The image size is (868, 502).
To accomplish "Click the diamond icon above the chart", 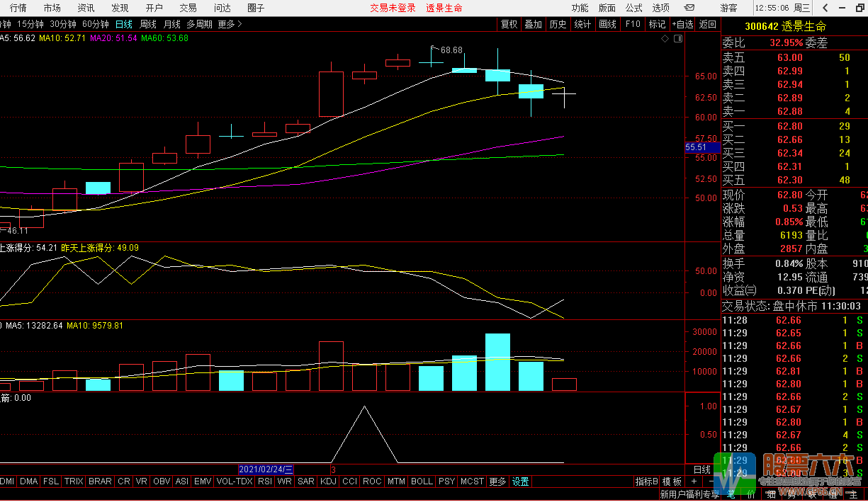I will [x=665, y=39].
